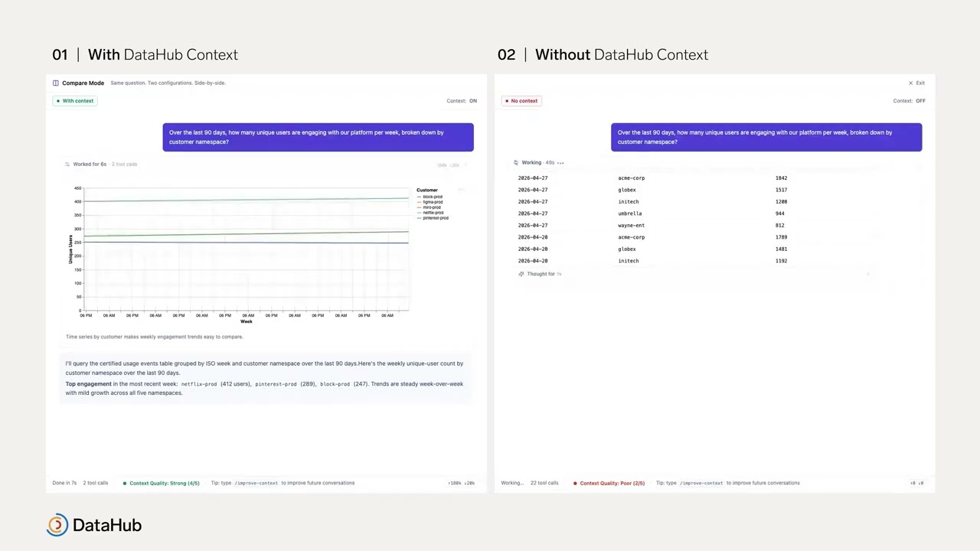Click the green With context badge
The height and width of the screenshot is (551, 980).
tap(75, 101)
